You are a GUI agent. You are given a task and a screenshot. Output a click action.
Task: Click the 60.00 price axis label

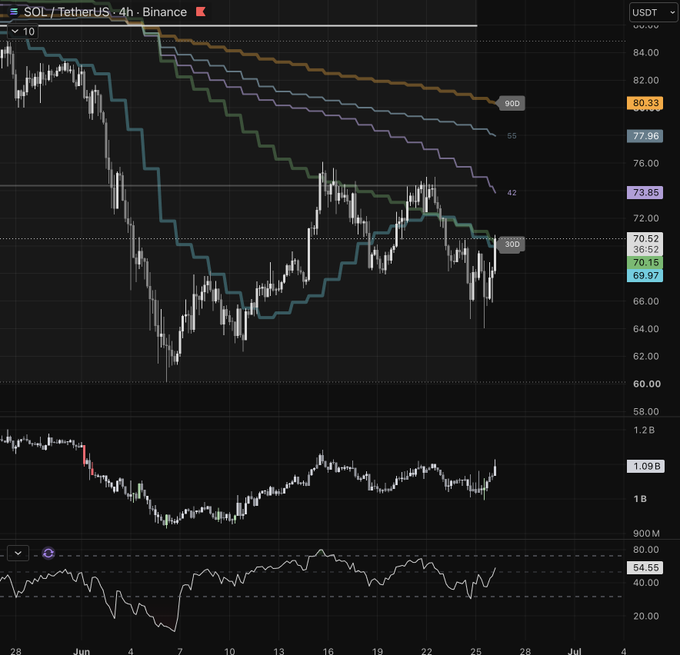click(647, 384)
